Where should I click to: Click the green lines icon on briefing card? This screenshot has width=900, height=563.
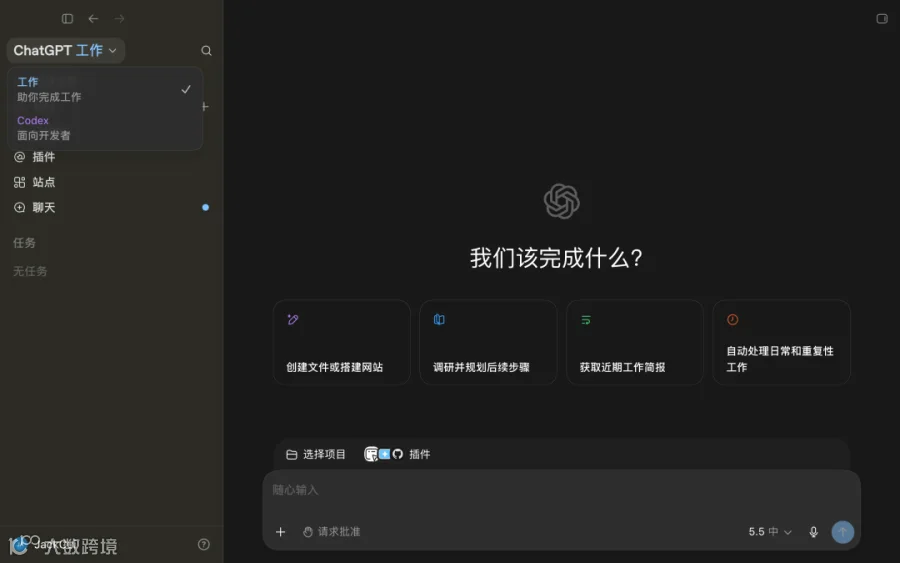[x=586, y=320]
